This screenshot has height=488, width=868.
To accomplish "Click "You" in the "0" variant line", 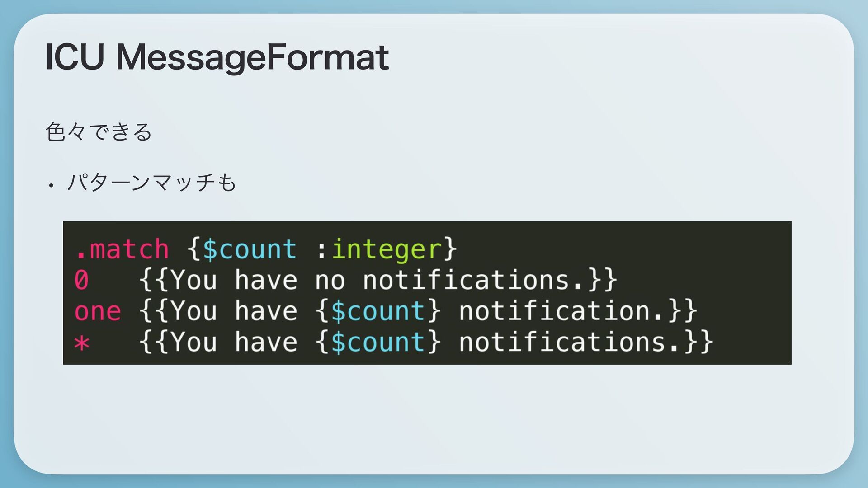I will tap(194, 280).
